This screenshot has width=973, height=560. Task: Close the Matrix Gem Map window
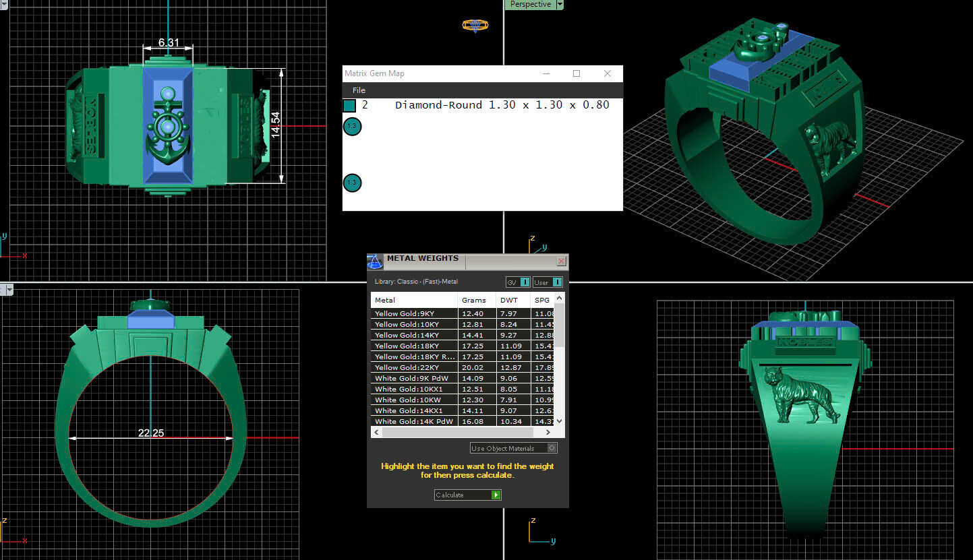pyautogui.click(x=608, y=73)
